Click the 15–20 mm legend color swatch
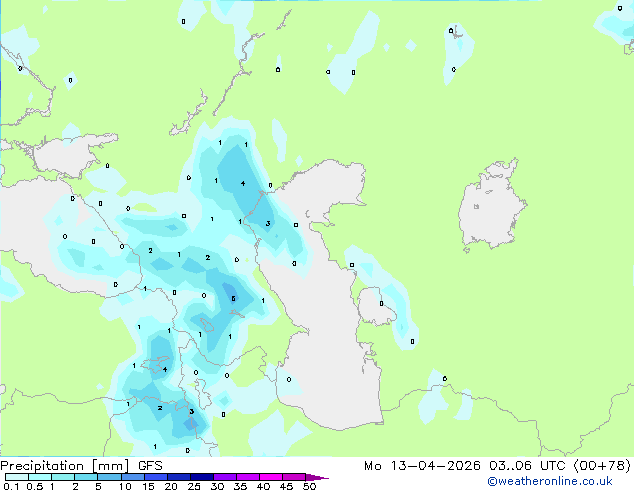The width and height of the screenshot is (634, 490). [156, 477]
